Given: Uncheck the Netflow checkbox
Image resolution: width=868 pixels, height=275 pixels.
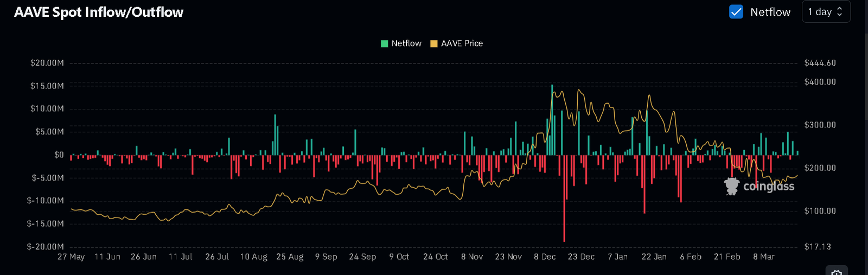Looking at the screenshot, I should tap(736, 12).
